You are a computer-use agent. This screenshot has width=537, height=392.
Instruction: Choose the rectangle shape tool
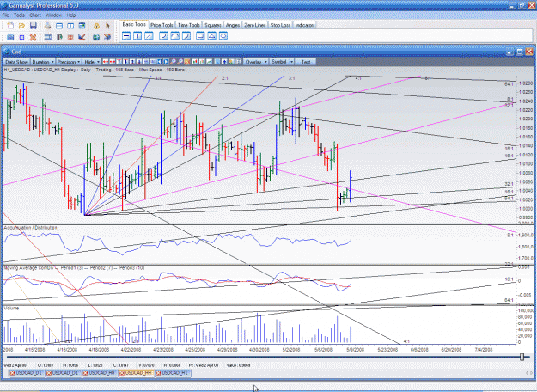200,35
